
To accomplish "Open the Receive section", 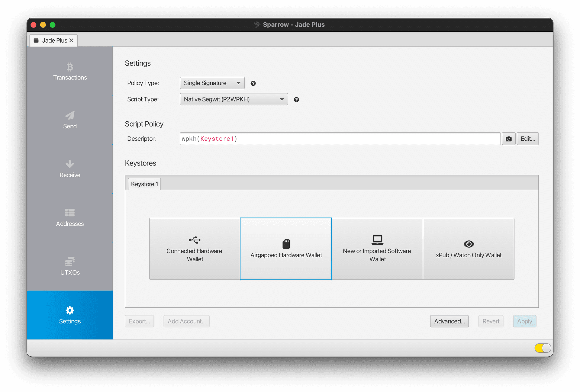I will click(70, 169).
